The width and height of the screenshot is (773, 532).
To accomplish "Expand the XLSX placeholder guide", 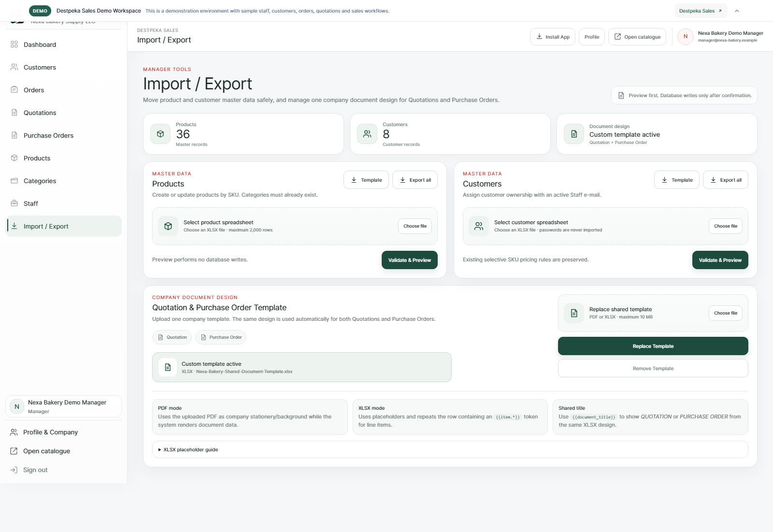I will [450, 449].
